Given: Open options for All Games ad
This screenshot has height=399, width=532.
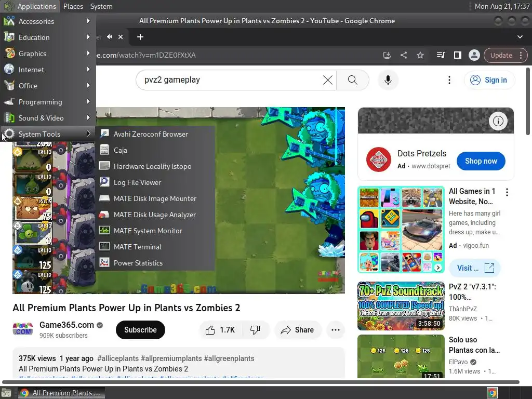Looking at the screenshot, I should pyautogui.click(x=507, y=192).
